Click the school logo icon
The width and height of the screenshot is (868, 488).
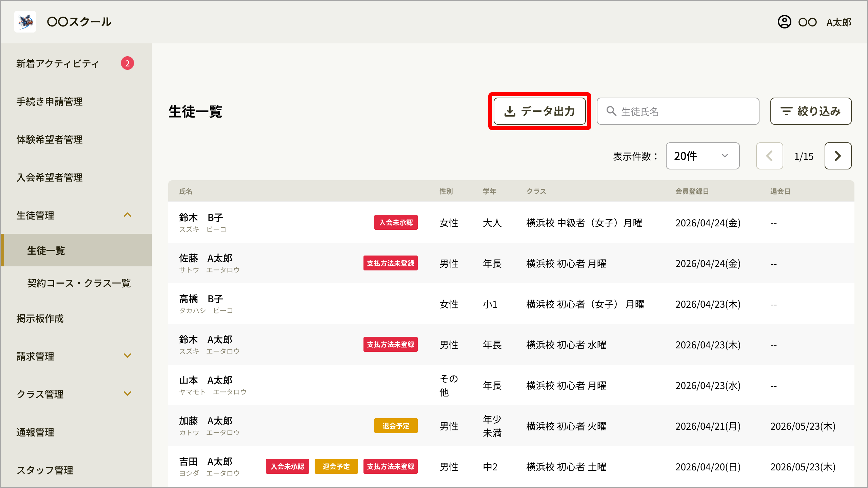[x=25, y=22]
